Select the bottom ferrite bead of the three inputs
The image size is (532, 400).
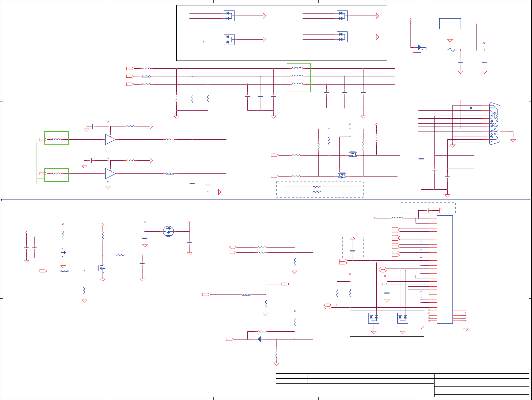tap(146, 84)
